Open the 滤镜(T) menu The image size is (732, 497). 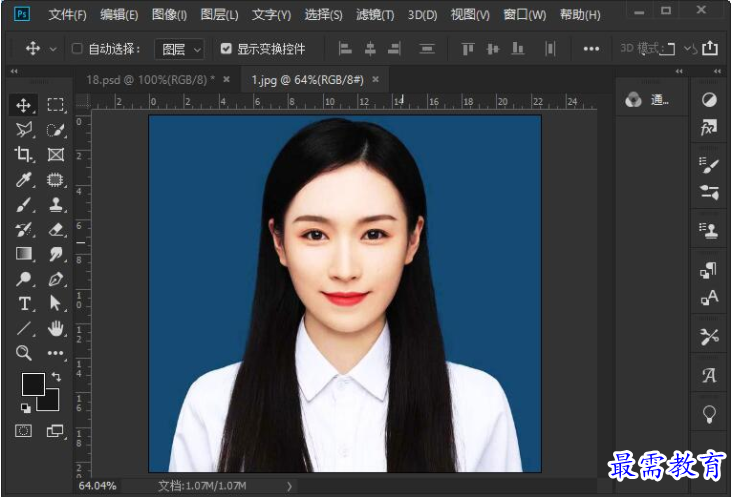[x=375, y=15]
